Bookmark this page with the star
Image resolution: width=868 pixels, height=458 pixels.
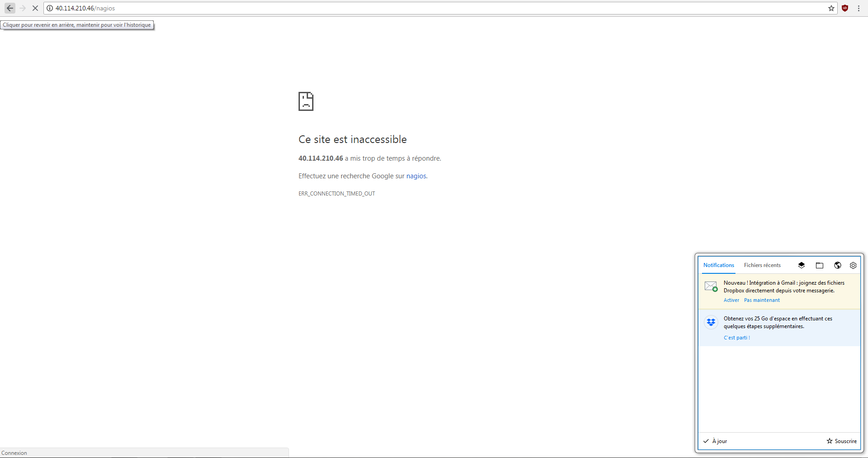click(831, 8)
